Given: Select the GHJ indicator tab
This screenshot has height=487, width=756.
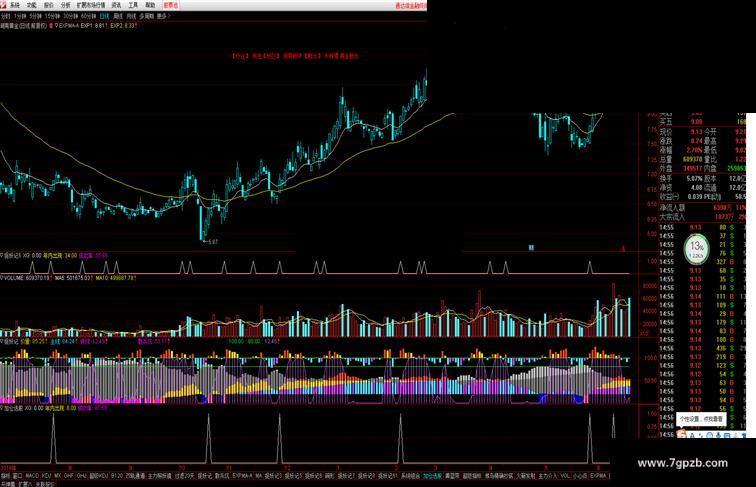Looking at the screenshot, I should tap(82, 476).
